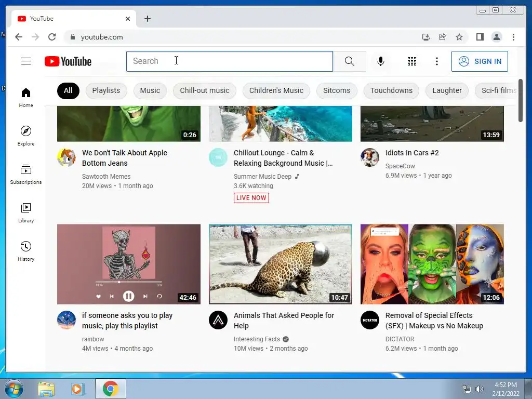532x399 pixels.
Task: Click the DICTATOR channel name
Action: coord(400,339)
